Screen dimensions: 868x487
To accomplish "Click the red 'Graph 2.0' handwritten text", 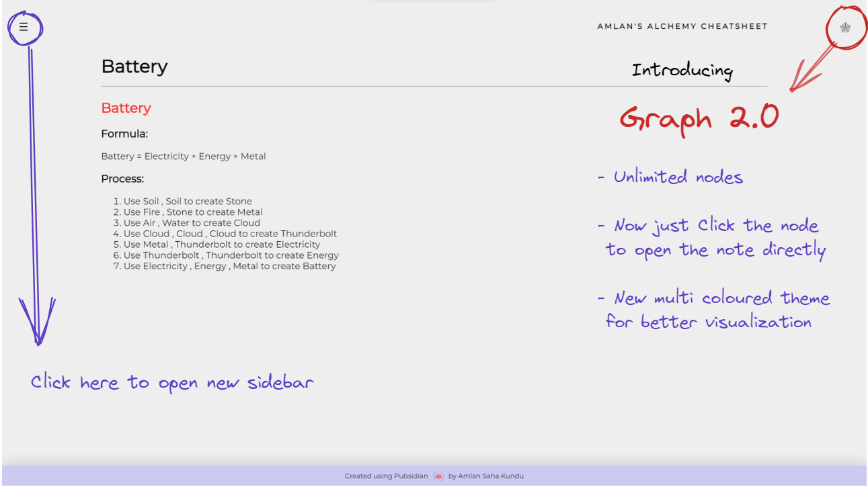I will [x=699, y=119].
